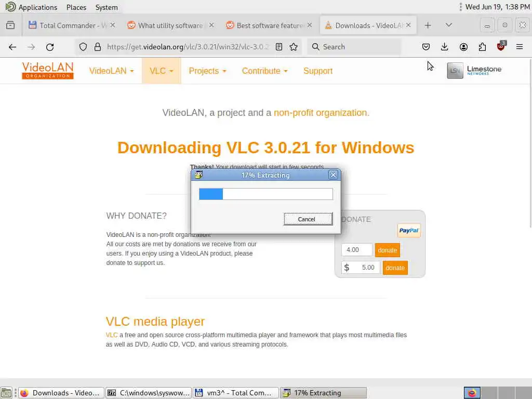This screenshot has width=532, height=399.
Task: Click the forward navigation arrow
Action: [31, 47]
